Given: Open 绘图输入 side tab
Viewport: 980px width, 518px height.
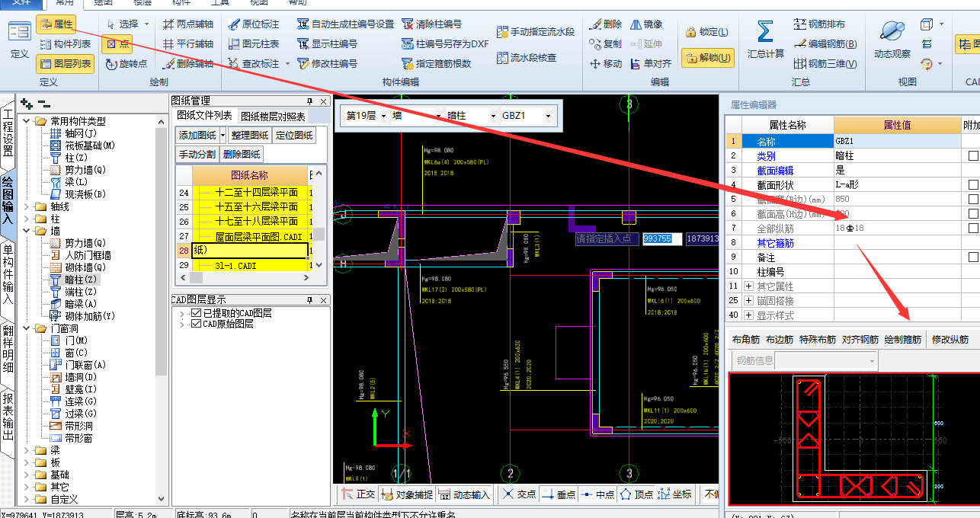Looking at the screenshot, I should [8, 200].
